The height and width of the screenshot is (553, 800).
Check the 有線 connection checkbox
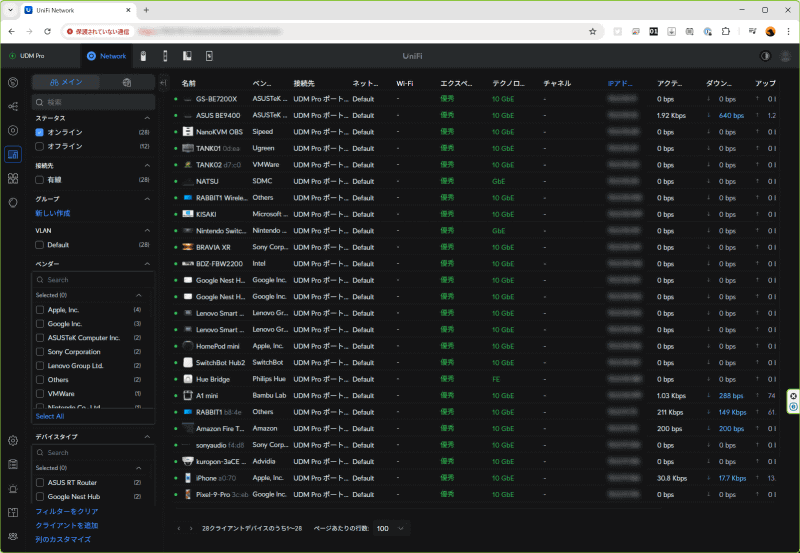tap(39, 180)
